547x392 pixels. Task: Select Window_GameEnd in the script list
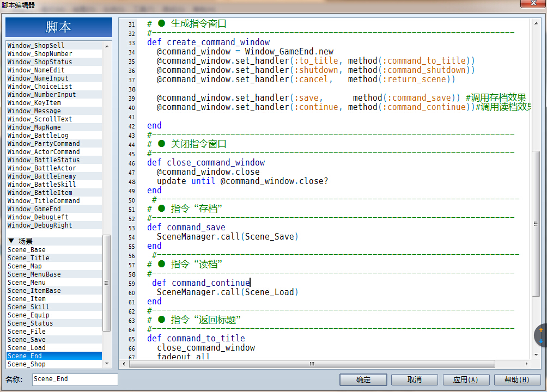[x=54, y=209]
